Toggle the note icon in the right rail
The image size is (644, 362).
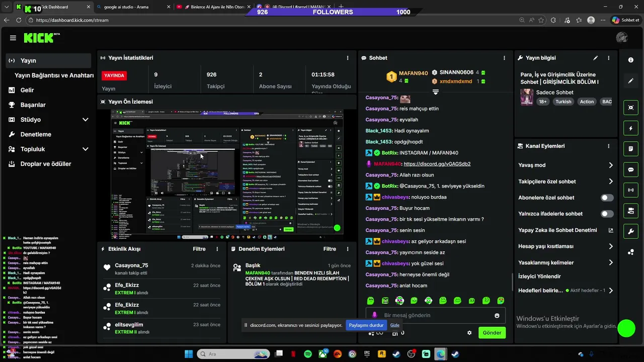coord(631,149)
